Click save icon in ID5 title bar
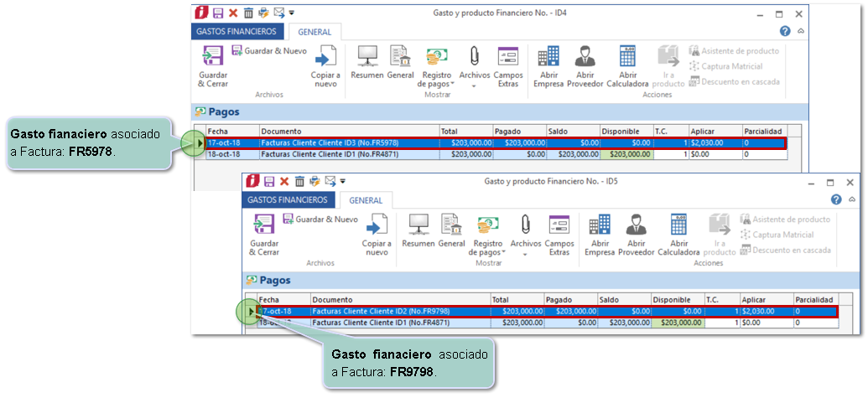The width and height of the screenshot is (868, 398). click(269, 181)
